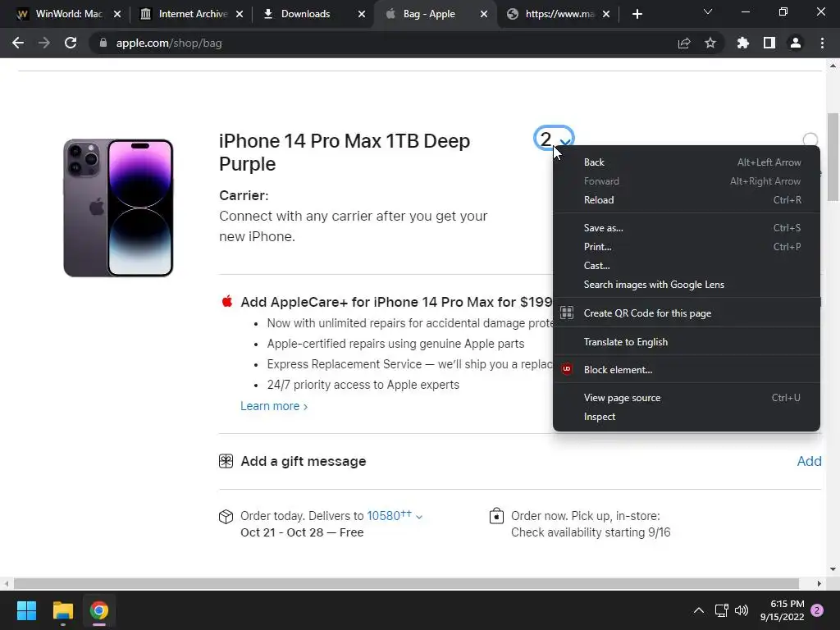The image size is (840, 630).
Task: Select Cast... in the context menu
Action: point(687,266)
